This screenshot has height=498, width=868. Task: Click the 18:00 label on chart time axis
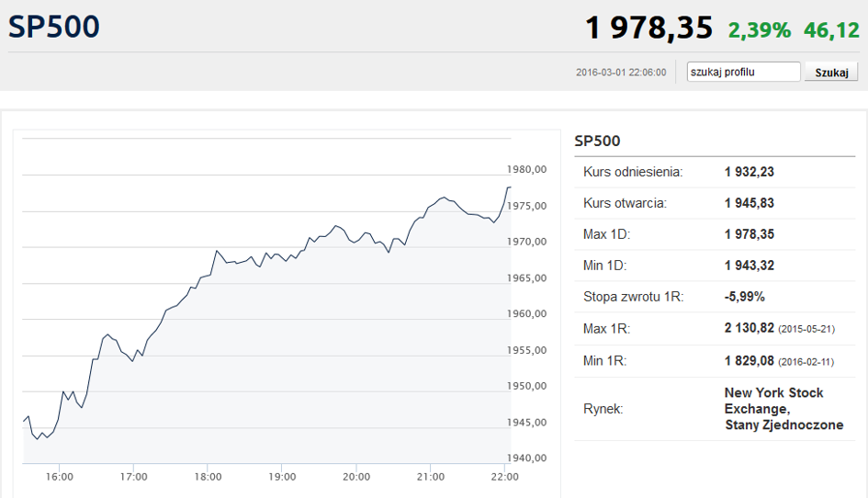209,477
